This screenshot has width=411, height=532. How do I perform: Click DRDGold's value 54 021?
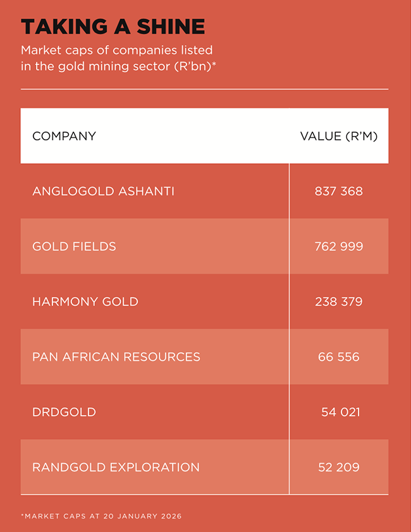point(340,412)
